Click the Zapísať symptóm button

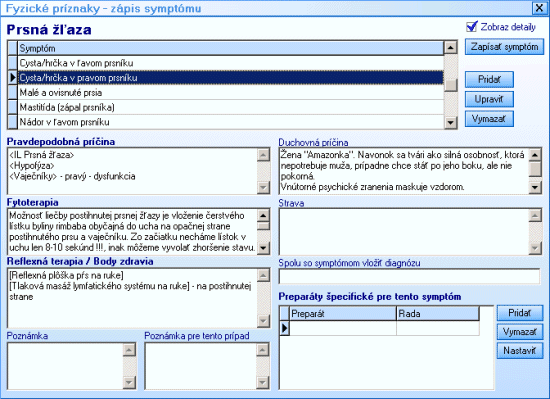click(504, 47)
